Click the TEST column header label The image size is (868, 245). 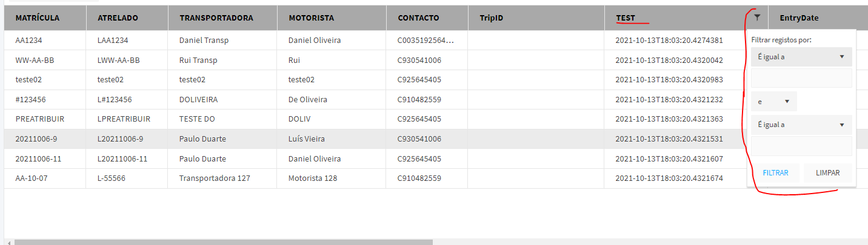click(626, 18)
